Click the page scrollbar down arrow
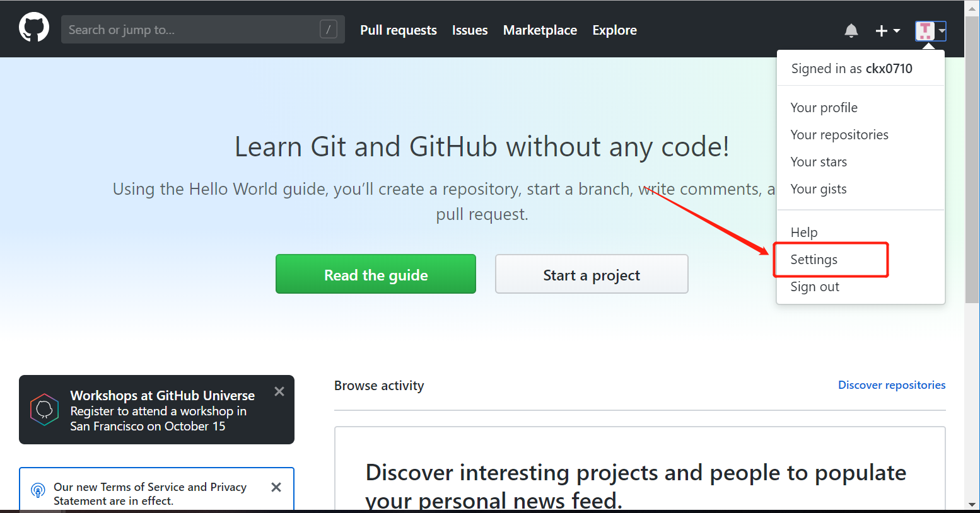This screenshot has width=980, height=513. (x=972, y=505)
